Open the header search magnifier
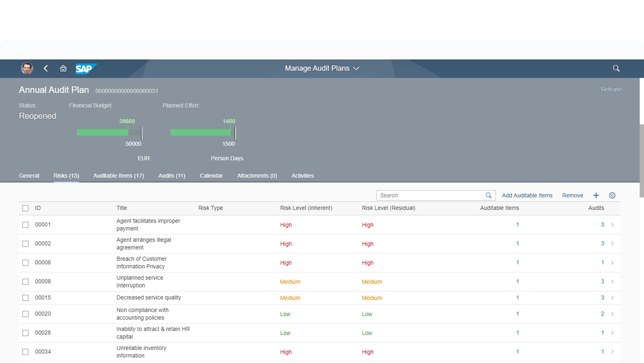Screen dimensions: 644x363 coord(616,68)
